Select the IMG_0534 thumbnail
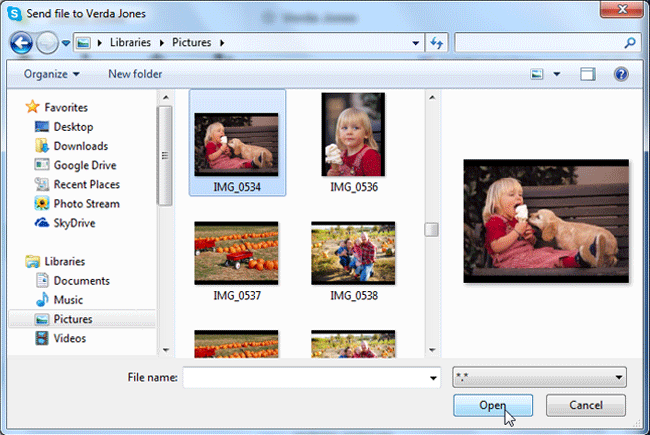Image resolution: width=650 pixels, height=435 pixels. point(237,144)
